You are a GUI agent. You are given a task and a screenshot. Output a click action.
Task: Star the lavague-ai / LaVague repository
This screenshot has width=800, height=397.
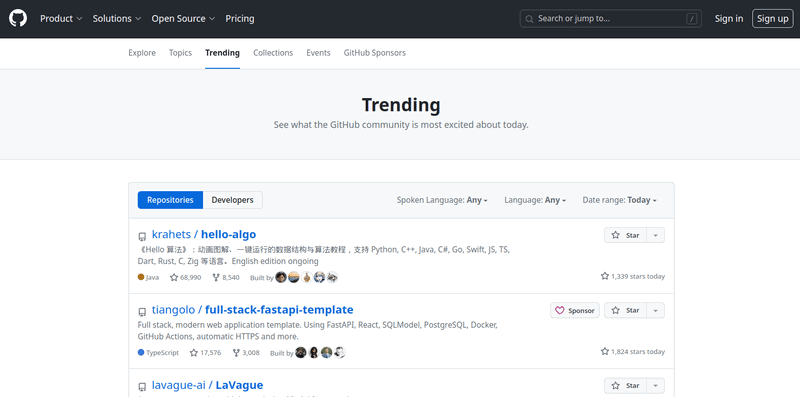click(x=626, y=385)
